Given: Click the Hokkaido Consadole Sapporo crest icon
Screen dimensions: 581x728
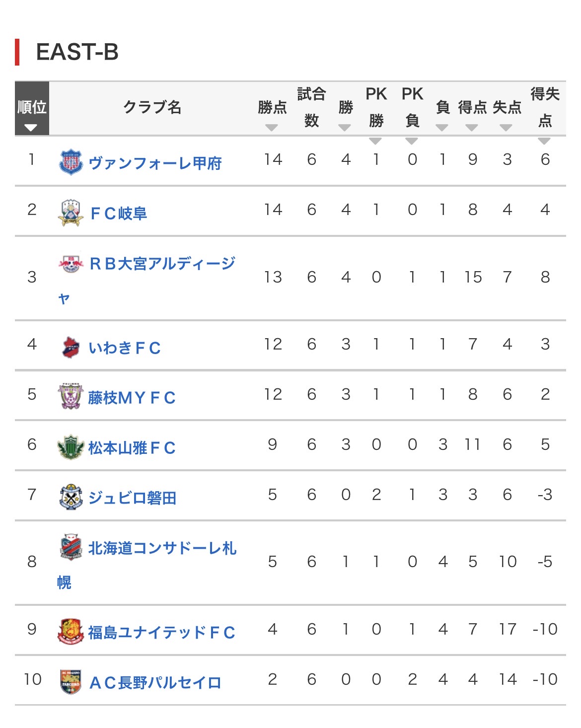Looking at the screenshot, I should 71,547.
